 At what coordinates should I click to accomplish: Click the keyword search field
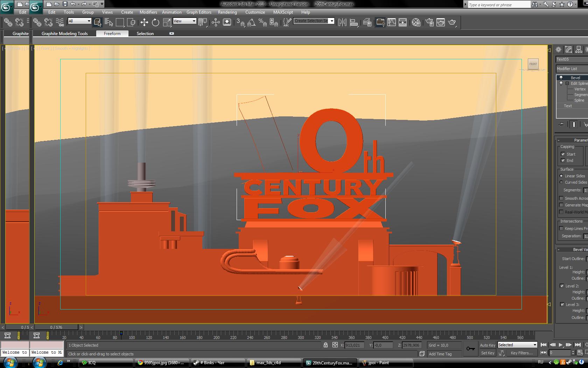pyautogui.click(x=499, y=5)
